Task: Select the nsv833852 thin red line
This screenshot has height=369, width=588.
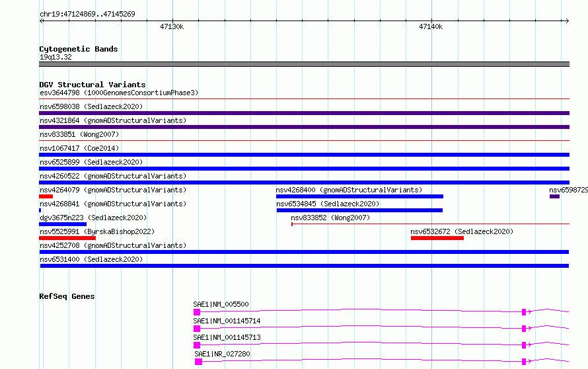Action: click(431, 224)
